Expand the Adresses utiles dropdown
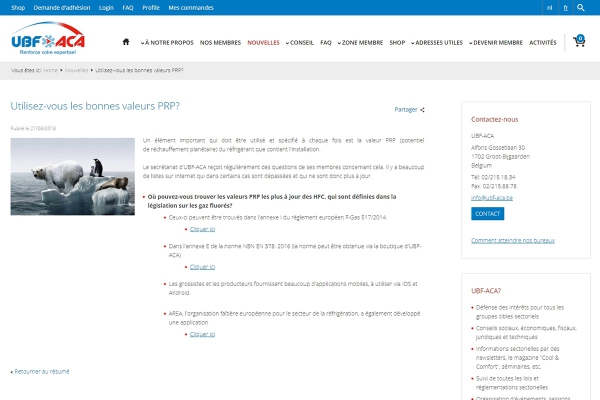 pyautogui.click(x=437, y=42)
